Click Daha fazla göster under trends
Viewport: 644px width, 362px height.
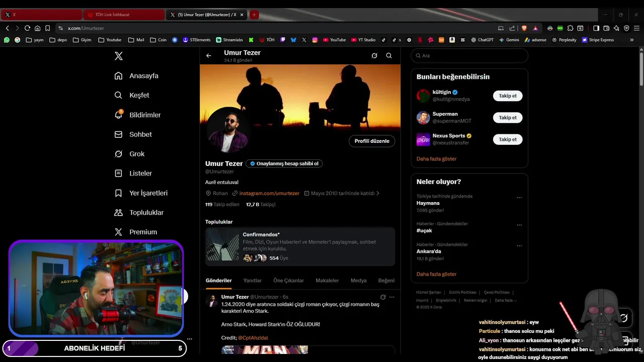coord(437,275)
